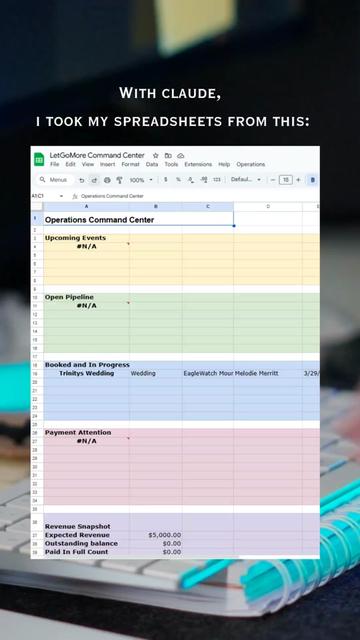Image resolution: width=360 pixels, height=640 pixels.
Task: Open the Tools menu
Action: (x=171, y=164)
